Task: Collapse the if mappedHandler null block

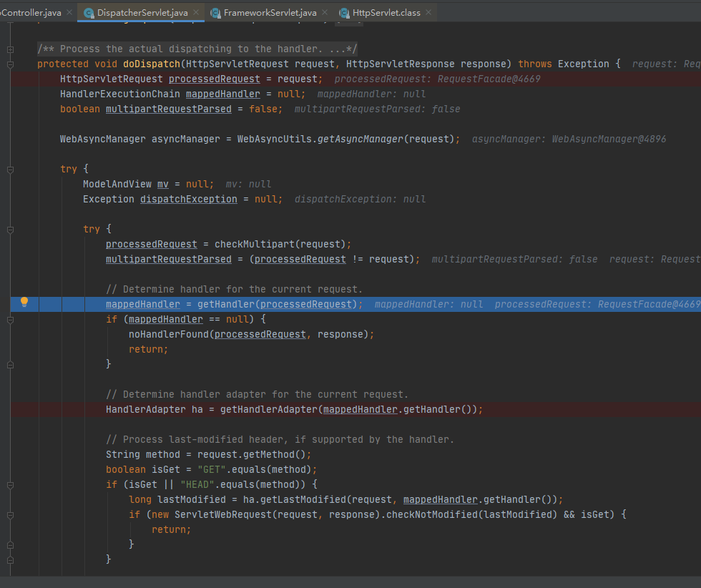Action: 11,319
